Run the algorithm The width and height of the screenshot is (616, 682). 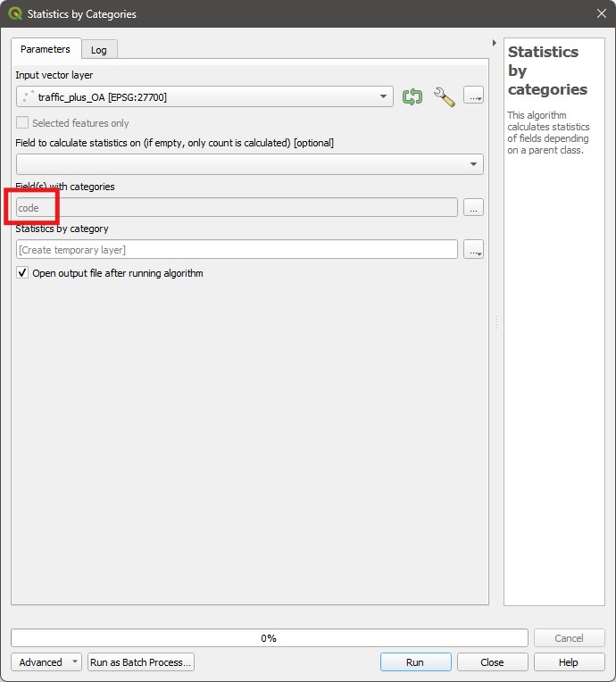[415, 662]
